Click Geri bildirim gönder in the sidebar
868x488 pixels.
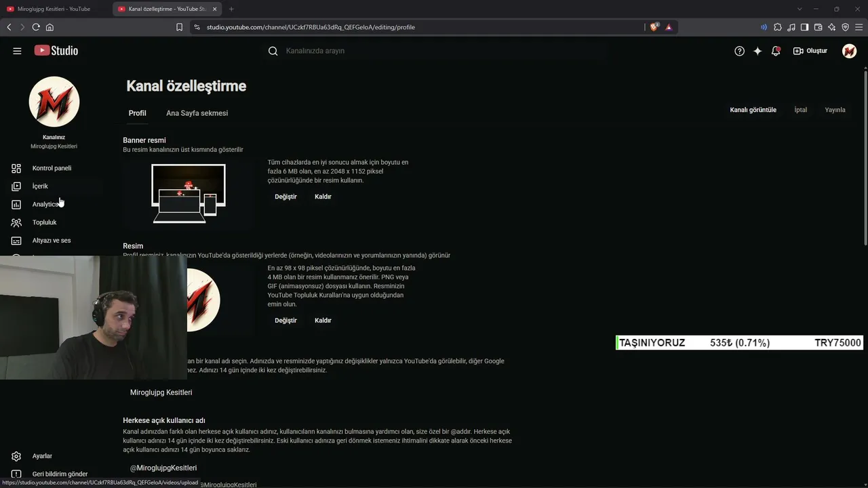point(60,474)
